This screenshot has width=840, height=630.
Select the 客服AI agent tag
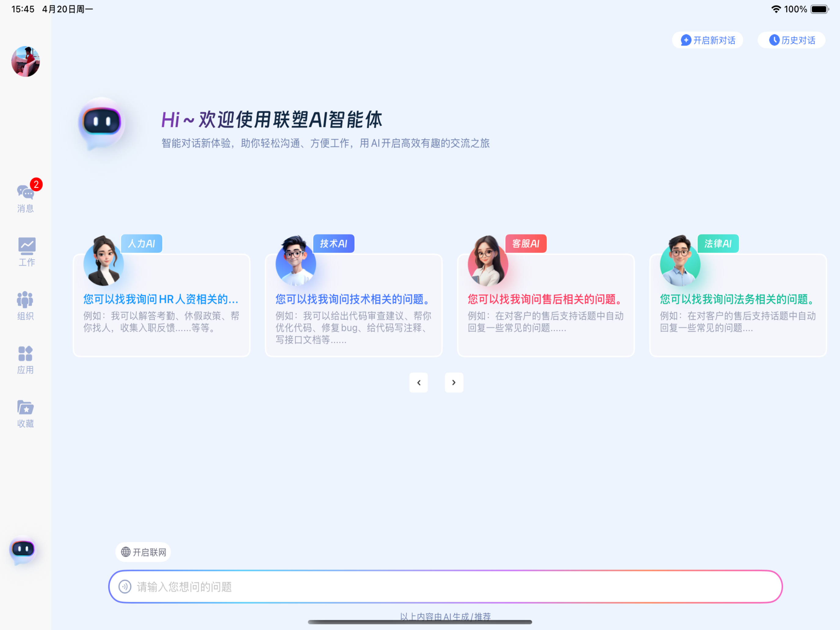click(x=526, y=244)
